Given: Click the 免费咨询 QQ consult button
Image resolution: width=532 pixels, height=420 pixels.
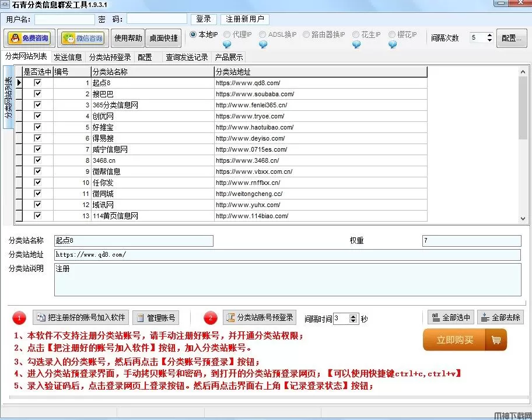Looking at the screenshot, I should (x=29, y=38).
